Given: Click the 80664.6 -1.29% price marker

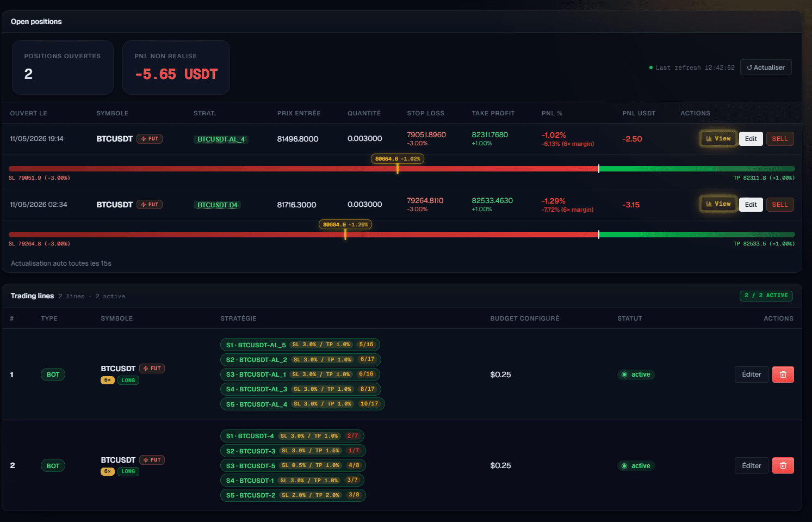Looking at the screenshot, I should tap(345, 225).
